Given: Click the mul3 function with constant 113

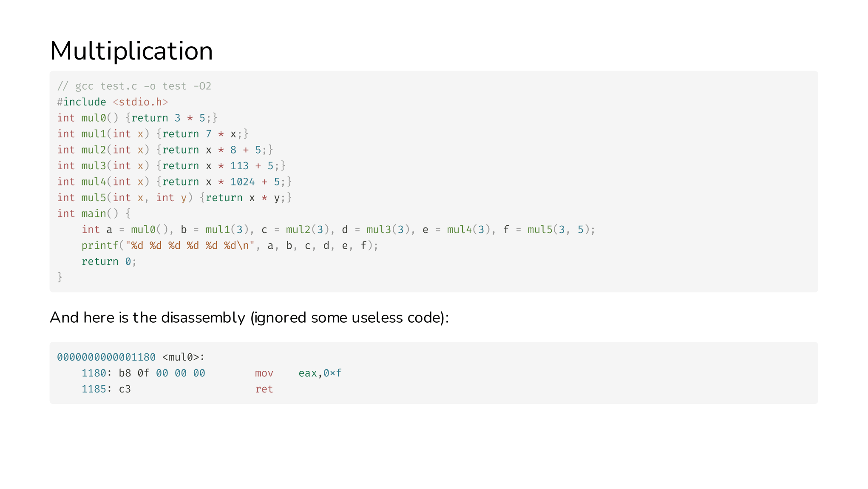Looking at the screenshot, I should [171, 166].
